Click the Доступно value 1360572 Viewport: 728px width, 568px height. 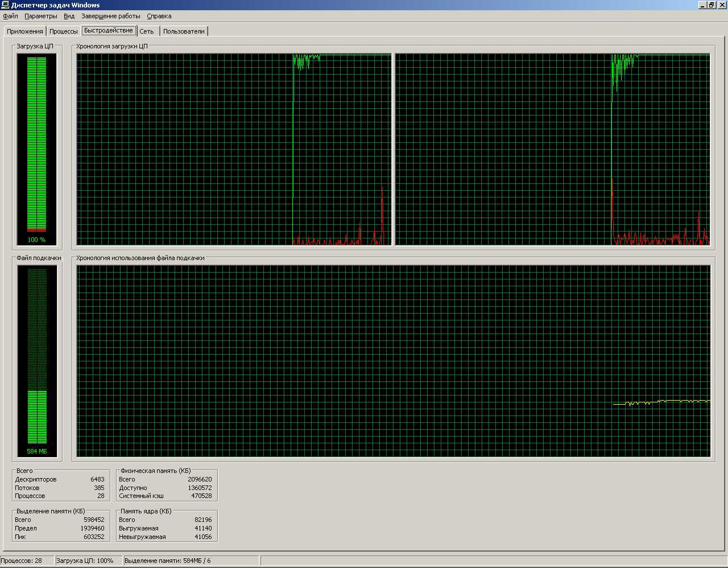point(200,488)
